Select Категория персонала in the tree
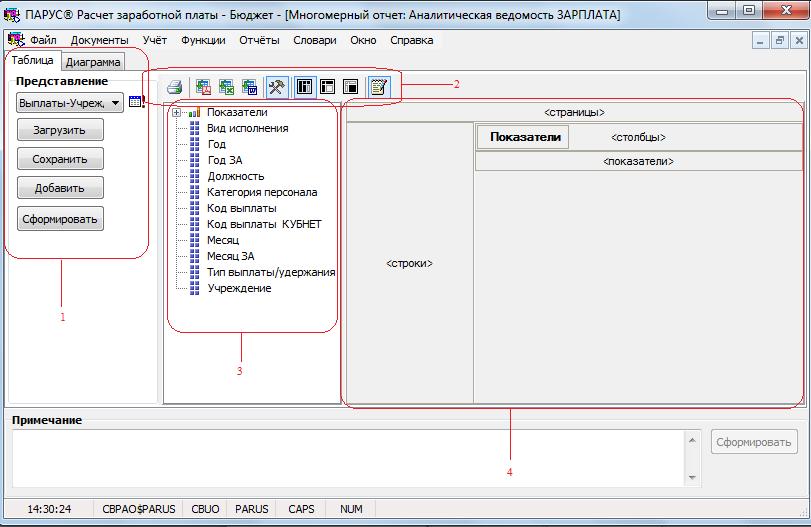 (x=262, y=192)
